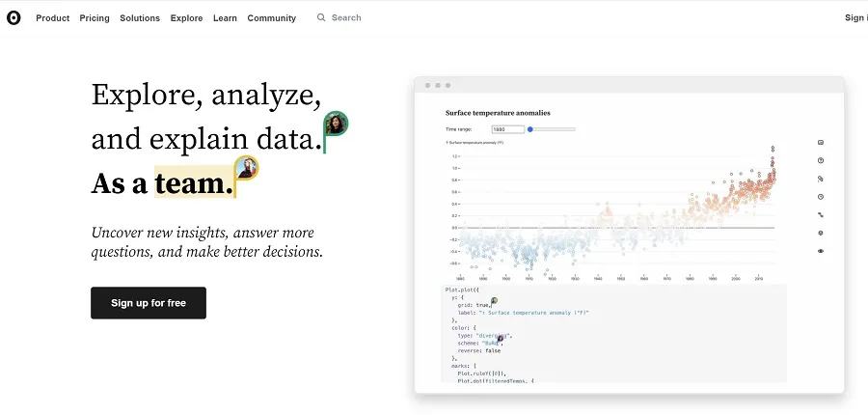Open the notebook settings gear icon
The image size is (868, 415).
pos(820,233)
